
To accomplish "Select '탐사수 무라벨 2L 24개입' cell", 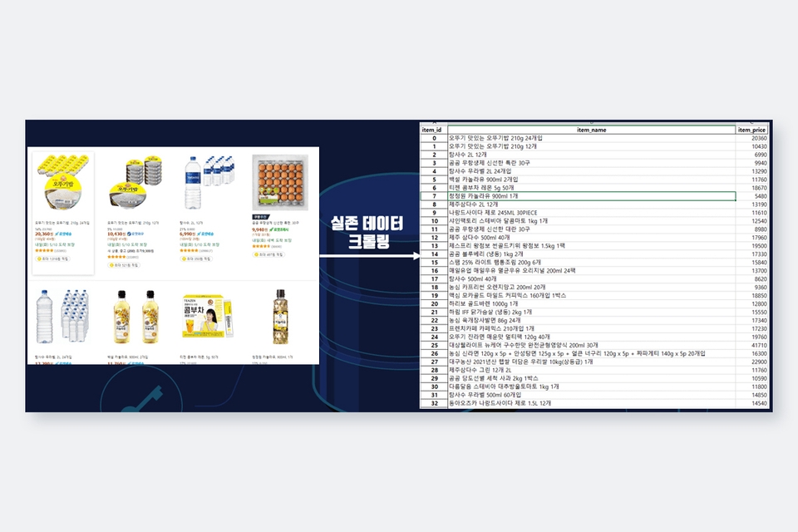I will (x=591, y=171).
